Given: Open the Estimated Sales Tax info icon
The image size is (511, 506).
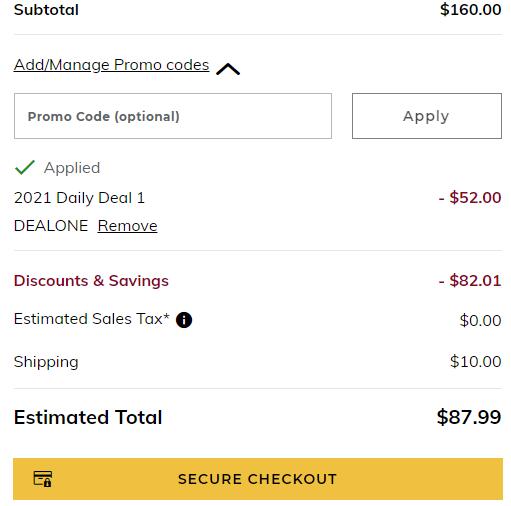Looking at the screenshot, I should click(x=184, y=320).
